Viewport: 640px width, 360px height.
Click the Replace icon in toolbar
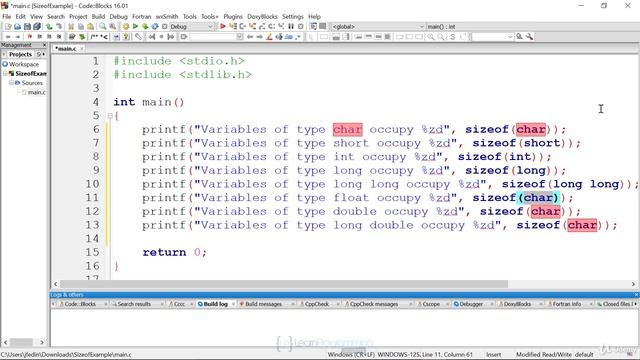coord(112,27)
